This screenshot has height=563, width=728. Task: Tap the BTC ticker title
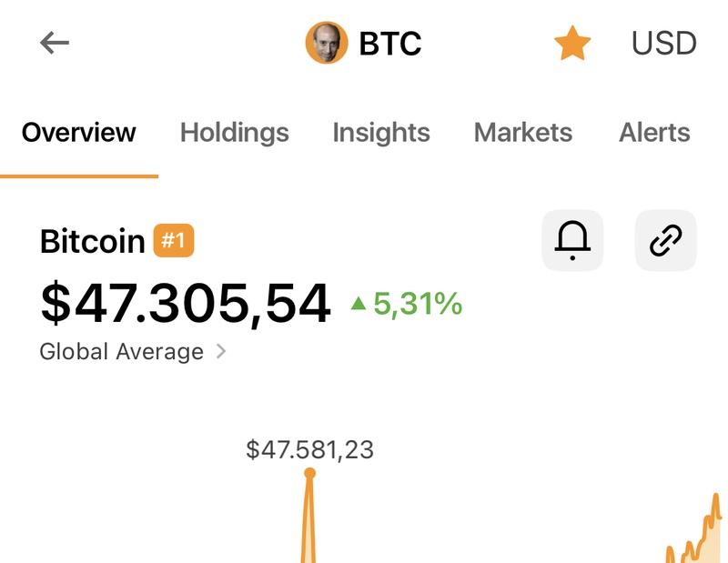click(x=390, y=44)
